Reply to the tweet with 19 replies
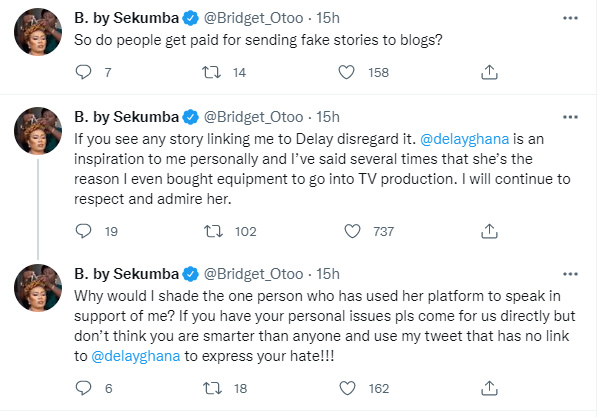Viewport: 600px width, 417px height. coord(83,231)
